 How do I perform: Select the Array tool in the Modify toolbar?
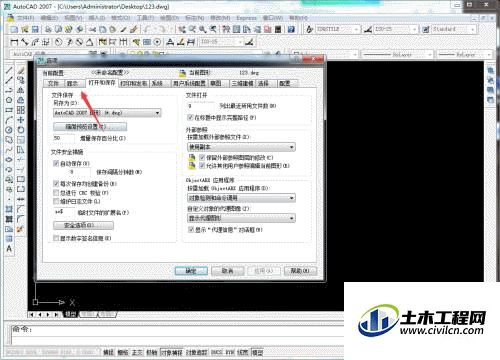(21, 110)
